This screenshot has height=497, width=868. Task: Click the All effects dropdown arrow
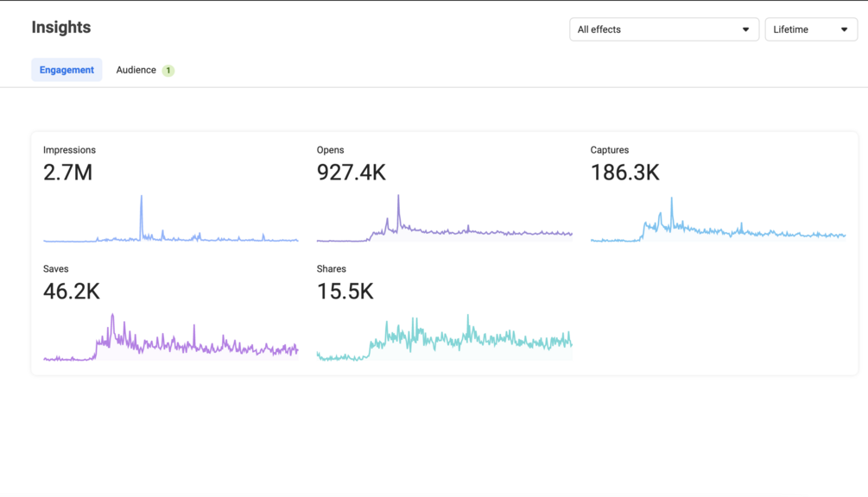(745, 30)
